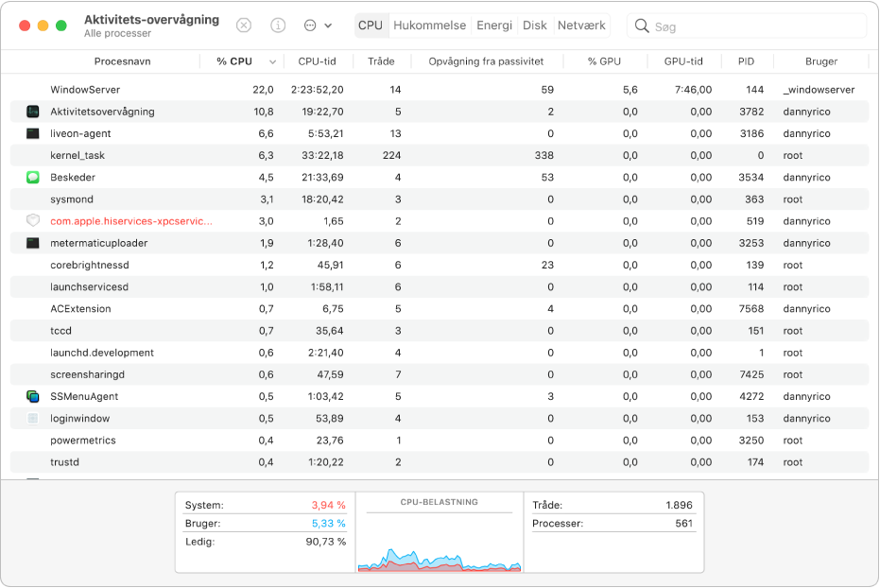Viewport: 880px width, 588px height.
Task: Click the Bruger value 5,33 %
Action: [328, 524]
